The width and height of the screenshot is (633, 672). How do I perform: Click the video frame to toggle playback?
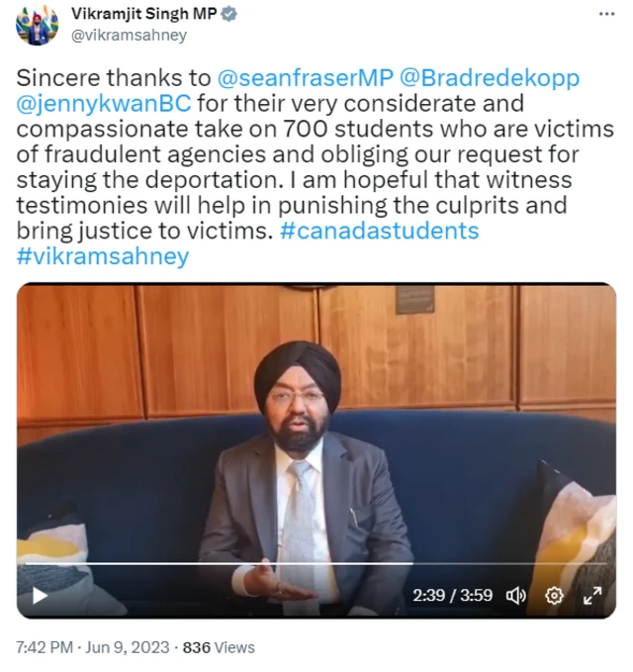point(316,420)
